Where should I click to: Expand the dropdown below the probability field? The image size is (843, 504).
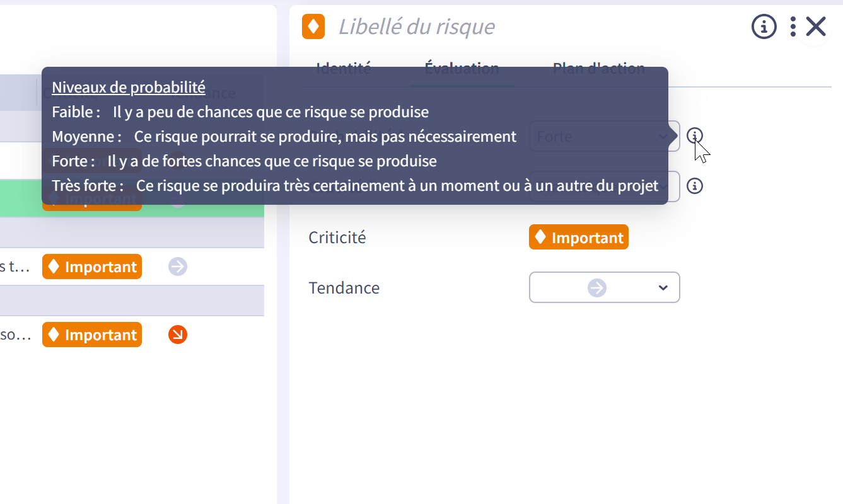[x=605, y=186]
